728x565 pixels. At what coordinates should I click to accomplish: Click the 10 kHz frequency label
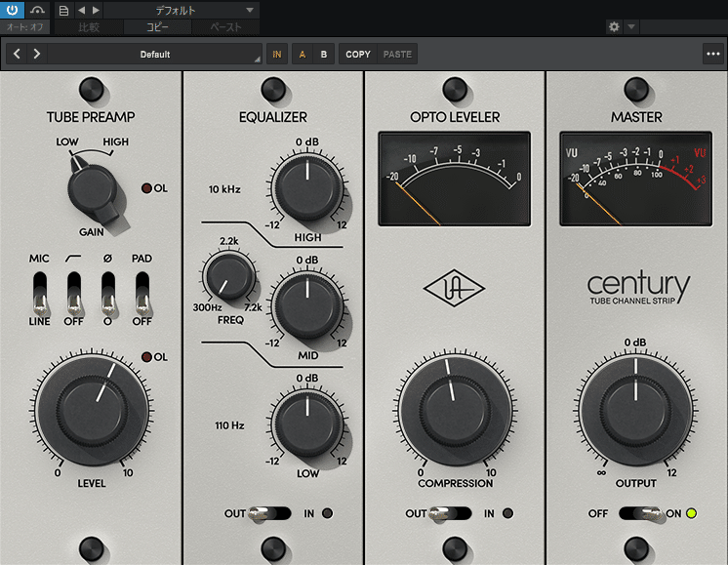click(x=224, y=189)
